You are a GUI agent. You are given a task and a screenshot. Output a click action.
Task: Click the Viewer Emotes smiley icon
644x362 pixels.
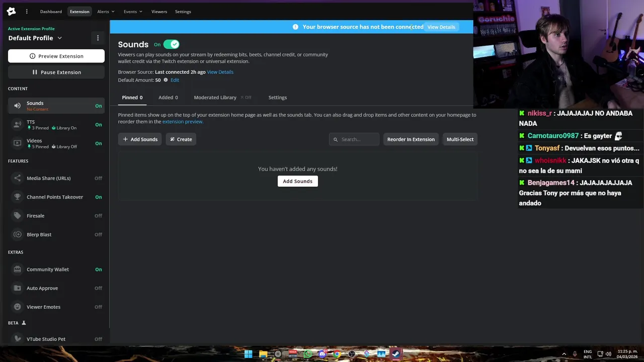[18, 307]
